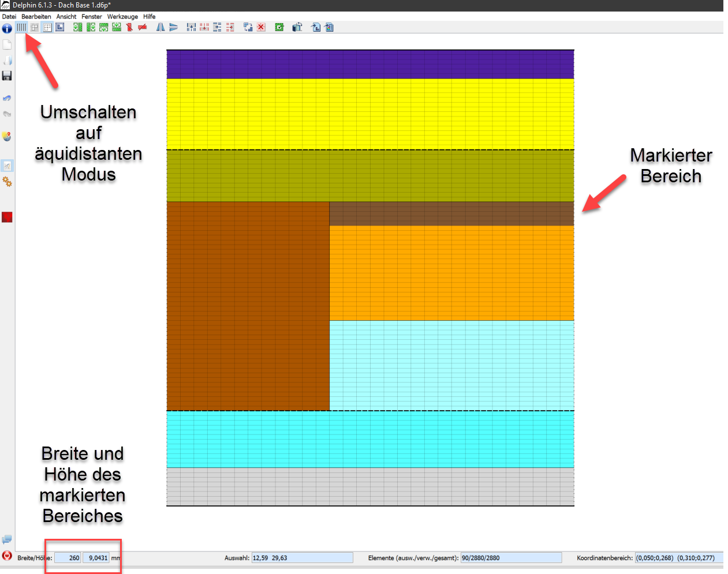Screen dimensions: 728x574
Task: Select the thin dark brown material strip
Action: click(x=451, y=213)
